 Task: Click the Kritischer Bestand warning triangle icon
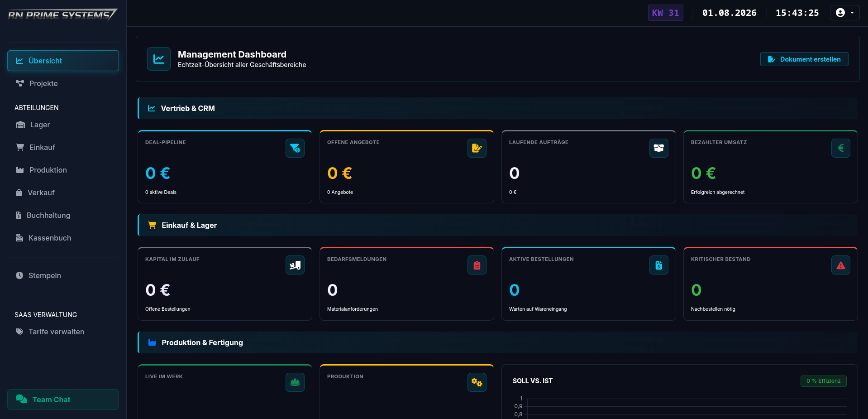841,265
